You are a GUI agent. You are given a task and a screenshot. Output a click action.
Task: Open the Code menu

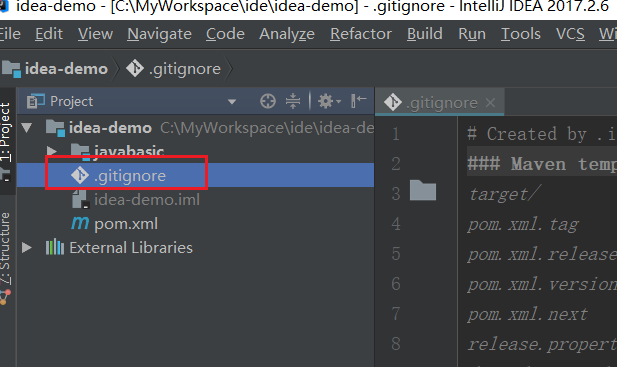225,34
